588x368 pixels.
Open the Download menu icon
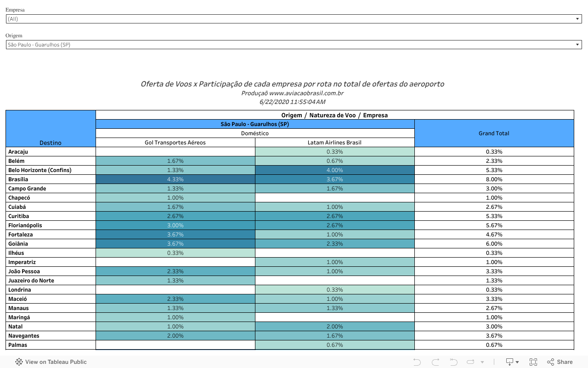pyautogui.click(x=512, y=362)
